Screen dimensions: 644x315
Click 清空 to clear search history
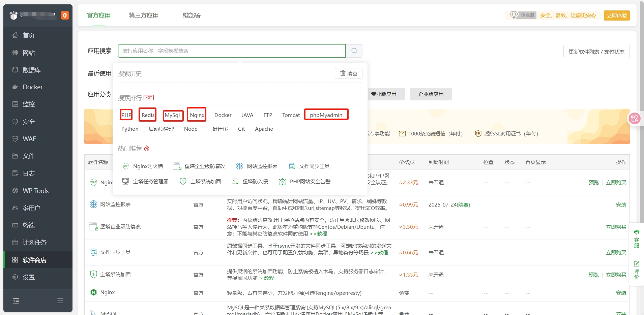[x=348, y=73]
